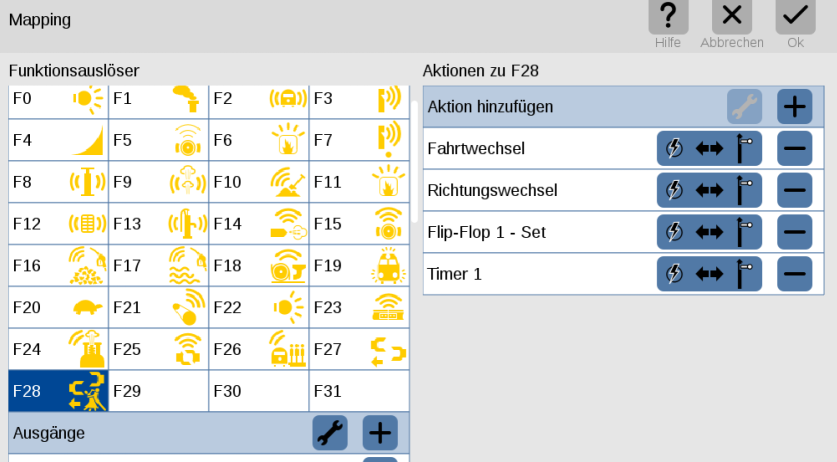This screenshot has width=837, height=462.
Task: Open Flip-Flop 1 - Set condition settings
Action: (x=709, y=232)
